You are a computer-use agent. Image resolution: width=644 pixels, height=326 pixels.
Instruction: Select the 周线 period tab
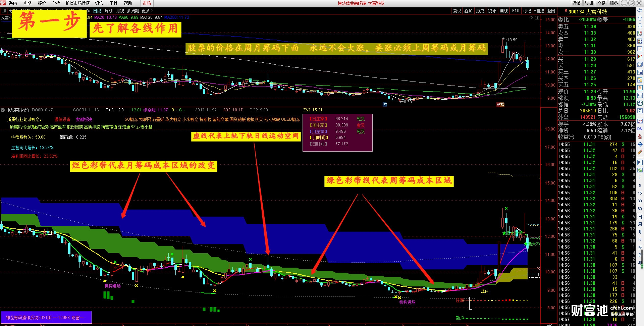108,11
